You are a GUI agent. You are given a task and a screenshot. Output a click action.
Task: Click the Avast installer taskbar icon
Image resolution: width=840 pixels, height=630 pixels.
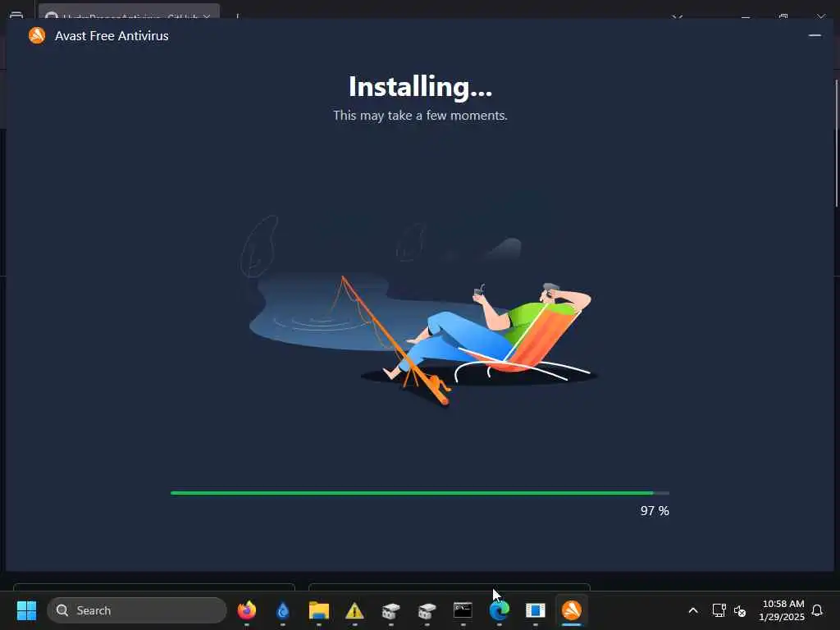coord(572,610)
